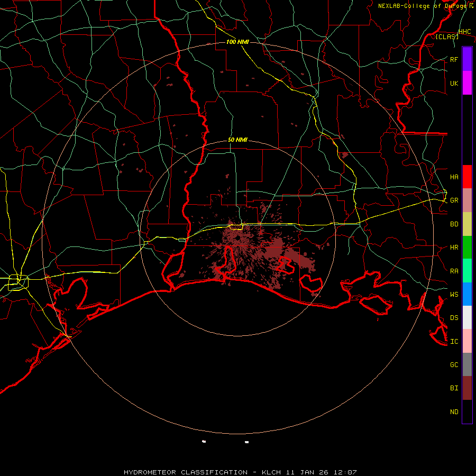Click the red HA legend swatch
The image size is (476, 476).
(467, 177)
